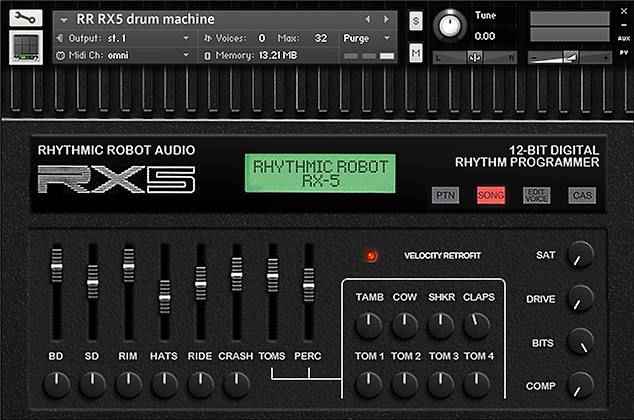Toggle the Solo S button
The image size is (634, 420).
pyautogui.click(x=416, y=21)
